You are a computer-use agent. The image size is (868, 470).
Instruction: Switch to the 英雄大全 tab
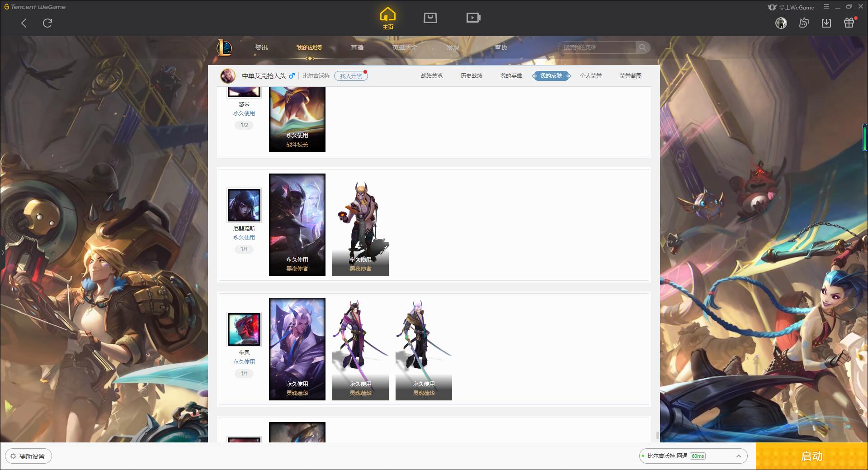[x=405, y=47]
